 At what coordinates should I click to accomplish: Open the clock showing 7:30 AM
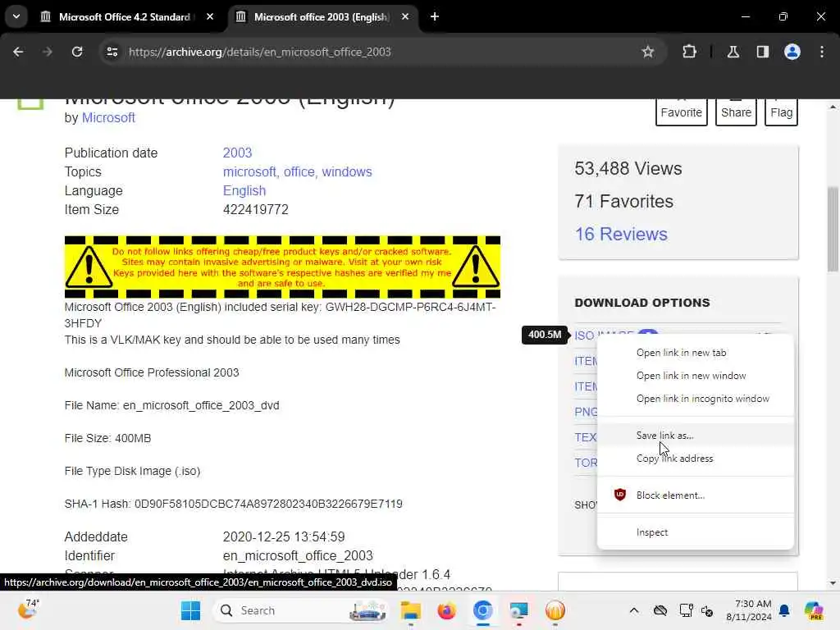coord(748,610)
